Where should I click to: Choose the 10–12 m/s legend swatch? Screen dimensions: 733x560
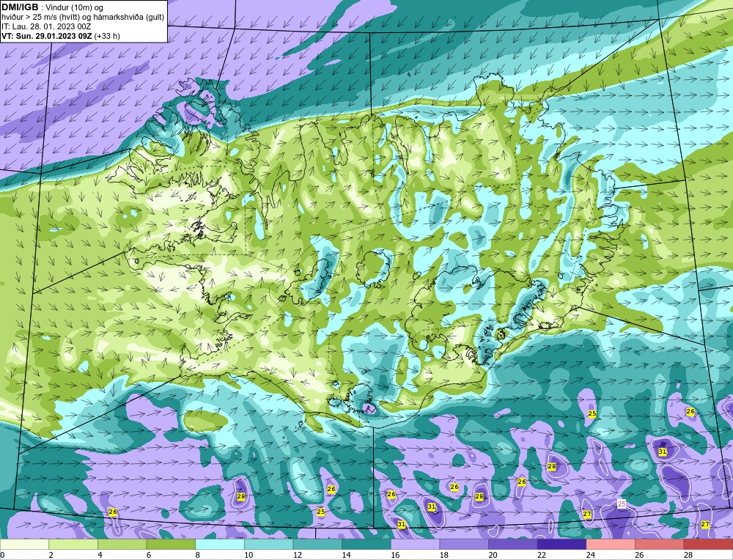[x=268, y=544]
